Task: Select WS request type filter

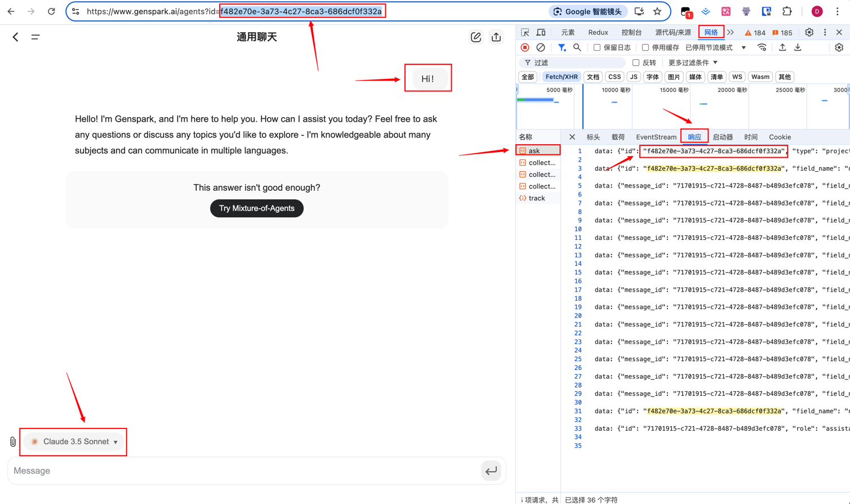Action: click(x=737, y=77)
